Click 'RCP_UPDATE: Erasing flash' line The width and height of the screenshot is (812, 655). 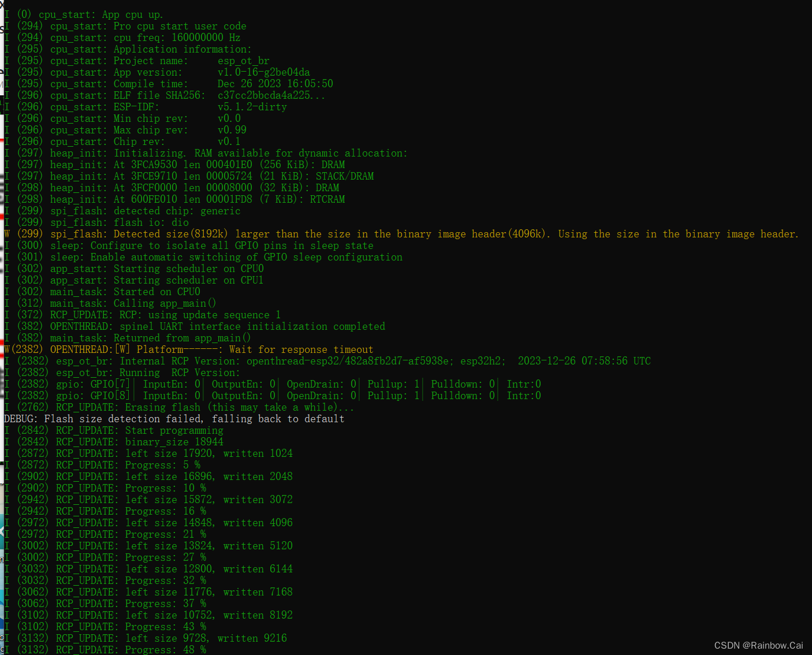point(179,407)
